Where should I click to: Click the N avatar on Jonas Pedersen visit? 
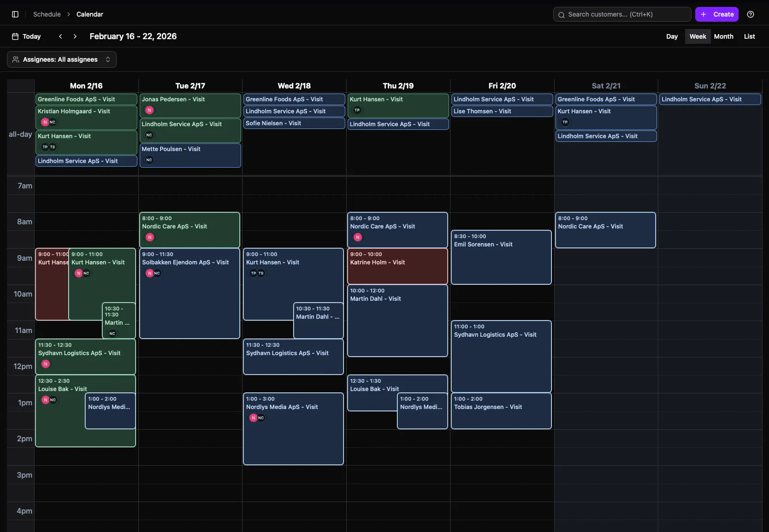tap(149, 110)
